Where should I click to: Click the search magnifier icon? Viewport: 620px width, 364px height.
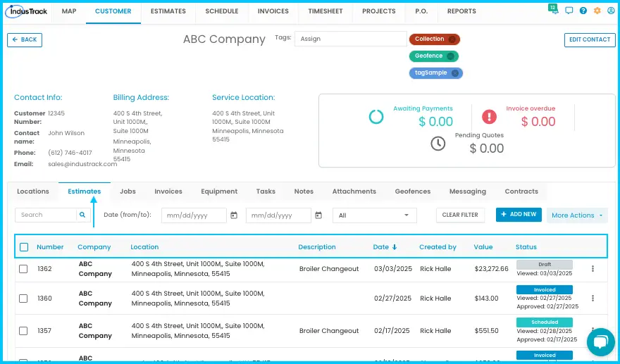coord(82,215)
